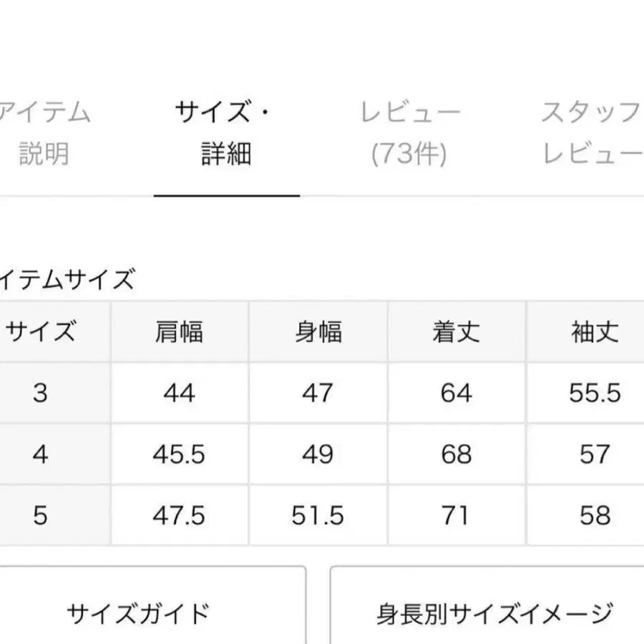644x644 pixels.
Task: Select the サイズ・詳細 tab
Action: (226, 133)
